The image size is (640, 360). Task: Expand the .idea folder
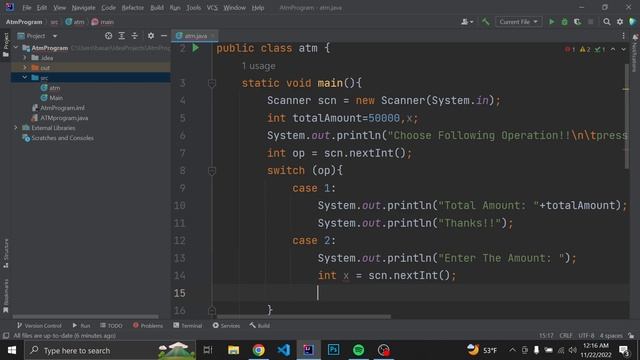tap(25, 58)
